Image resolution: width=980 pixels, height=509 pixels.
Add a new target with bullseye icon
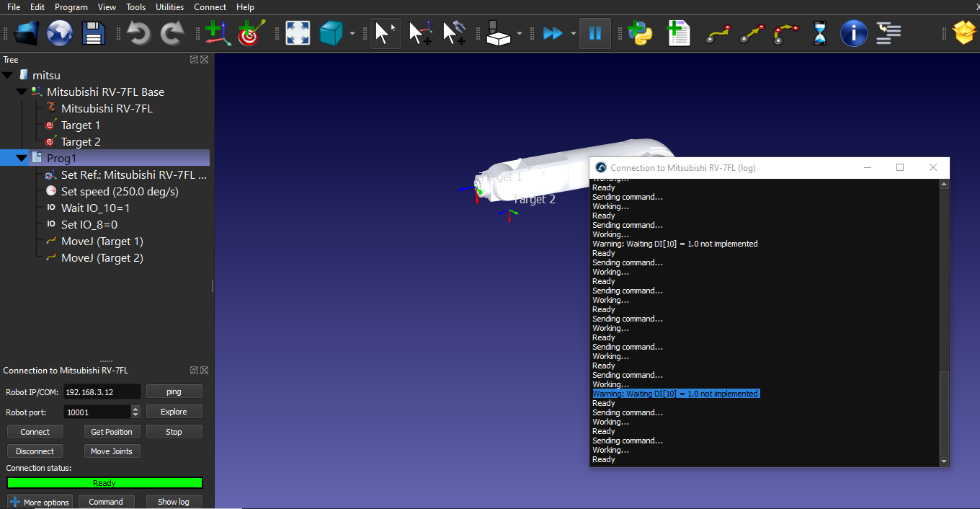[251, 33]
